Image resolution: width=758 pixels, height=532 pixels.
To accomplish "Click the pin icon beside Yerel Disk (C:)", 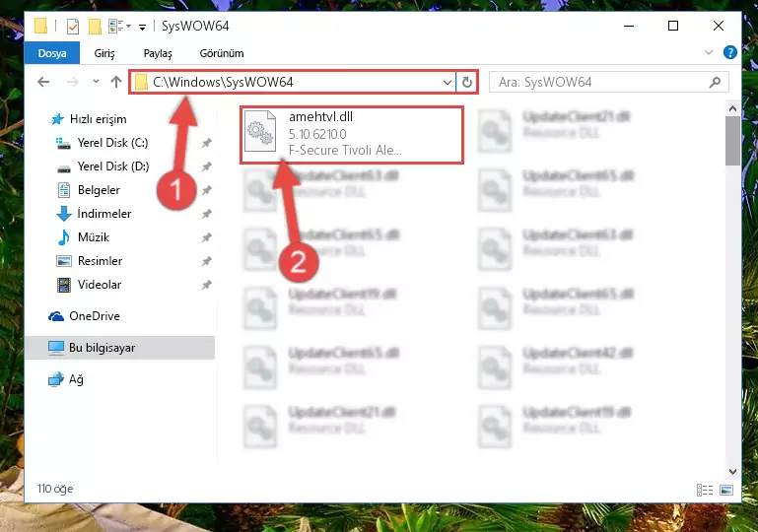I will click(206, 143).
